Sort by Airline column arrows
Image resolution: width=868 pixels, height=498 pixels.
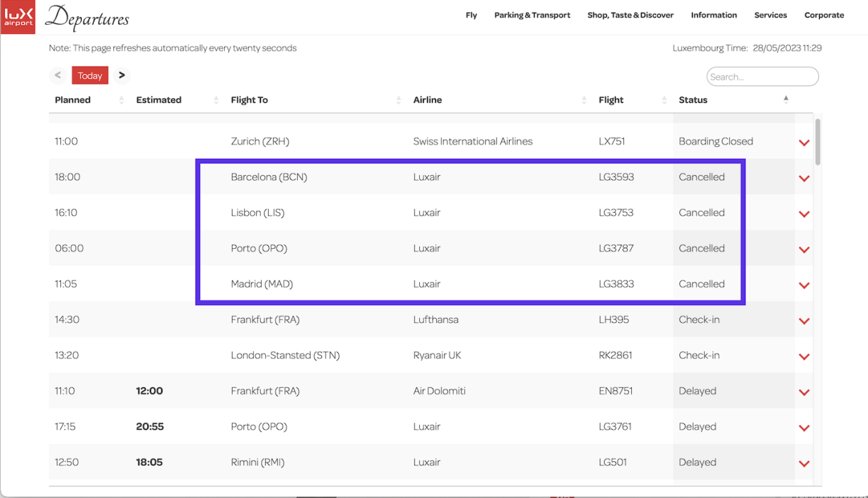click(x=584, y=100)
